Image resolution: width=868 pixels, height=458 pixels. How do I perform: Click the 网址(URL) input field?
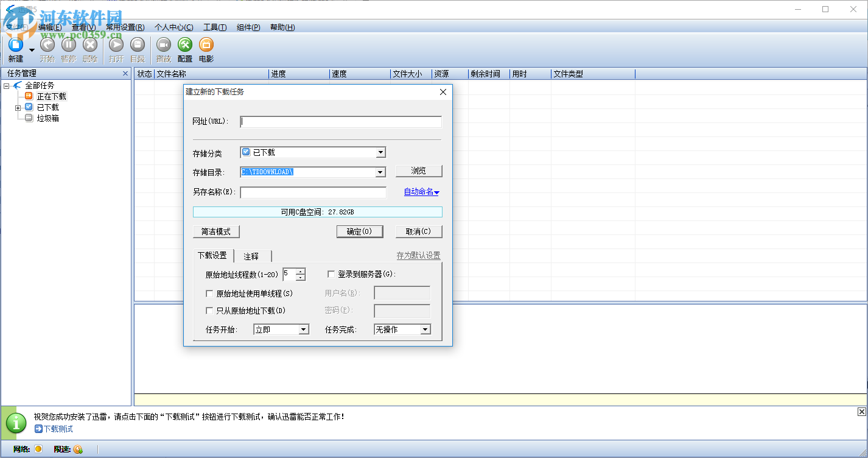(x=341, y=122)
